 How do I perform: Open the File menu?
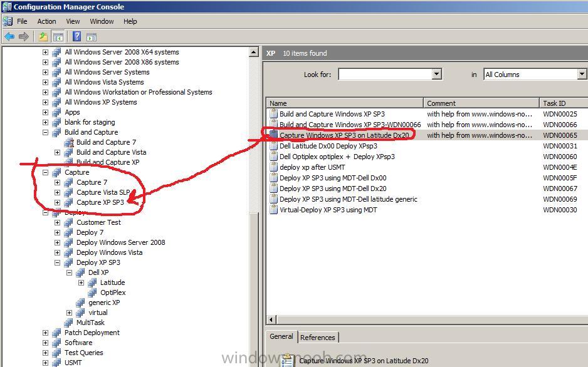tap(22, 21)
